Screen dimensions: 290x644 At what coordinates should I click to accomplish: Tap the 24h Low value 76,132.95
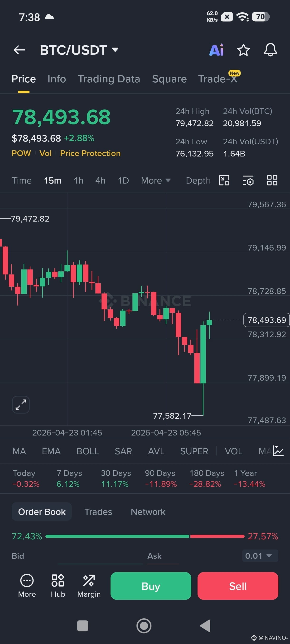click(194, 153)
